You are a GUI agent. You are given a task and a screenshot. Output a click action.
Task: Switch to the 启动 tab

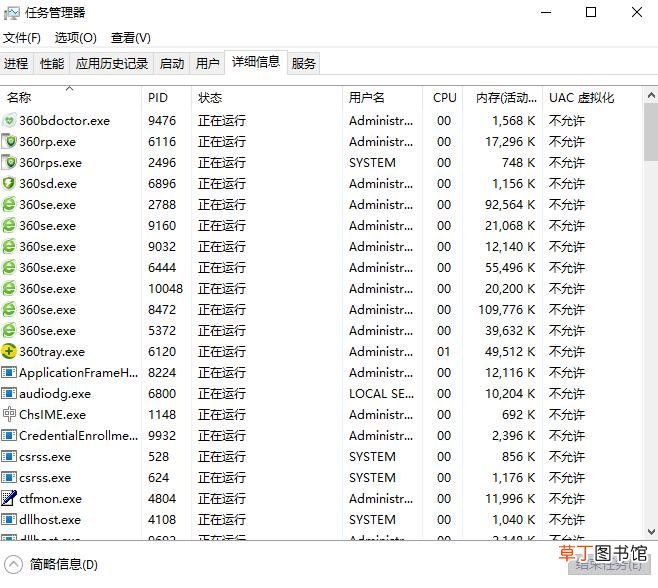(172, 64)
